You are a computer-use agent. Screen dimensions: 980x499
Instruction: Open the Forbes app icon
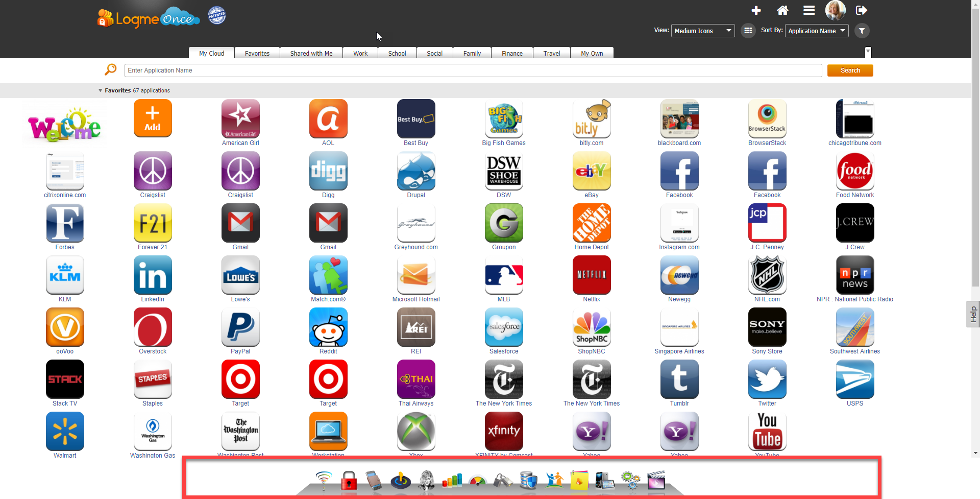(x=65, y=223)
